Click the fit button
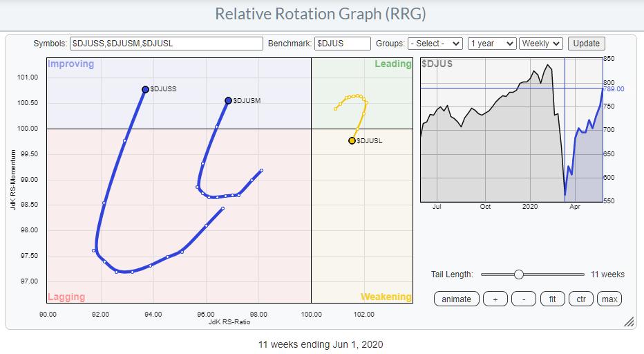Screen dimensions: 644x354 pyautogui.click(x=552, y=299)
